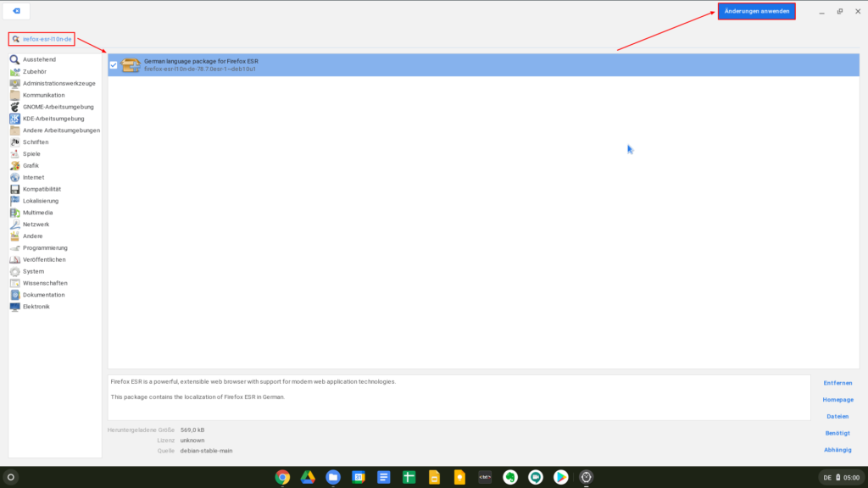Click the Abhängig link
This screenshot has width=868, height=488.
[837, 450]
